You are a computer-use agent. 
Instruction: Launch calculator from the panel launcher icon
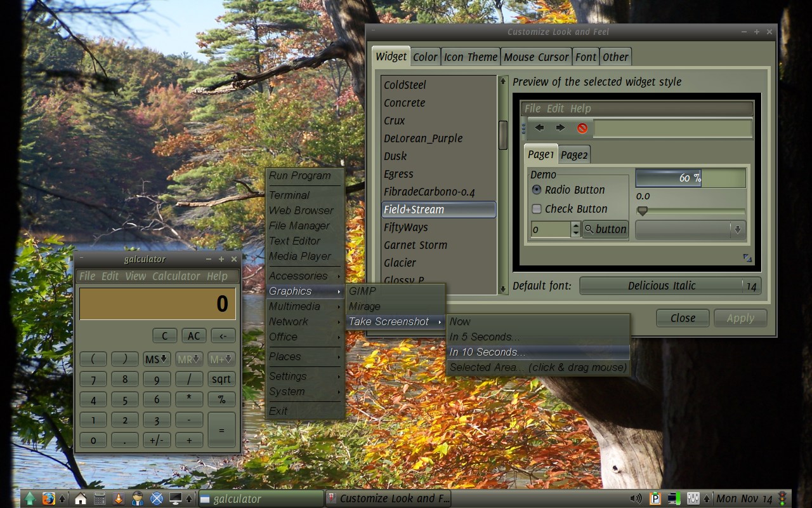tap(100, 498)
